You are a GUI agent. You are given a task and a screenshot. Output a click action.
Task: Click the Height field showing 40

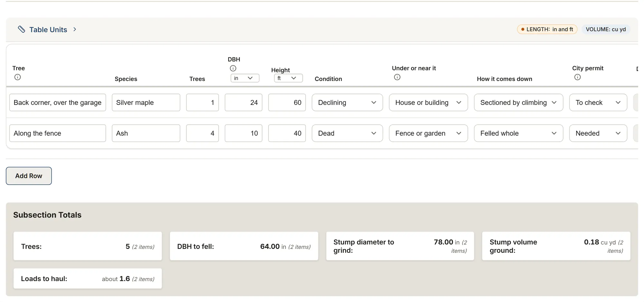287,133
